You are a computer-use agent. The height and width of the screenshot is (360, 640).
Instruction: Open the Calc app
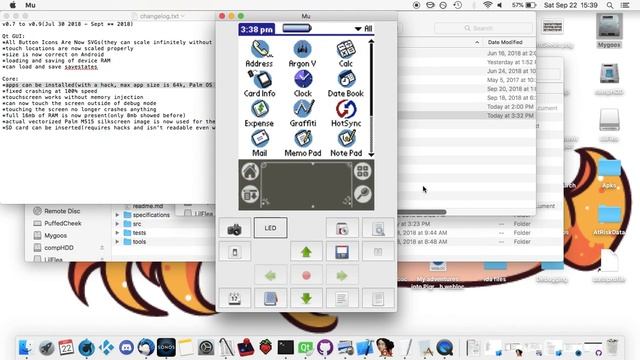tap(346, 54)
